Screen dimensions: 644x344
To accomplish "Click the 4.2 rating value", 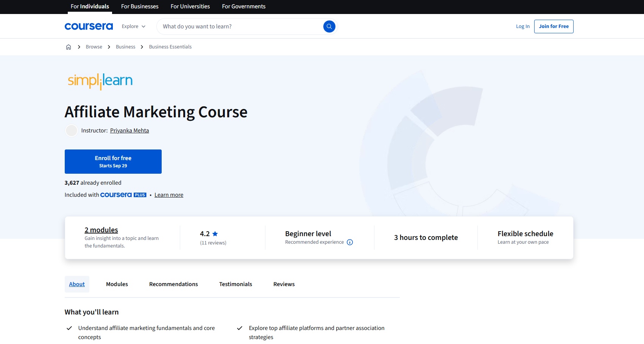I will (x=205, y=234).
